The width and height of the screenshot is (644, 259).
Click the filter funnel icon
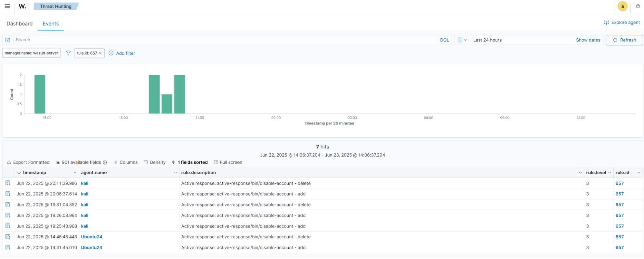[x=68, y=53]
